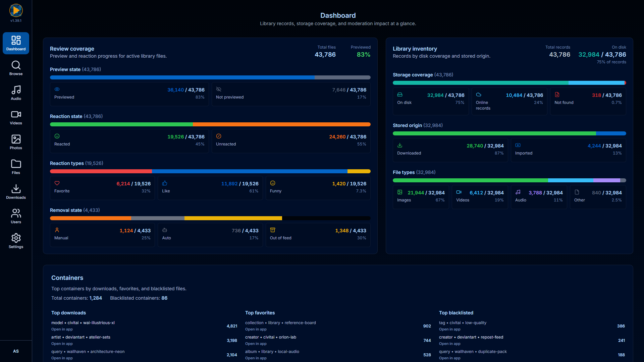This screenshot has height=362, width=644.
Task: Click the Like thumbs-up icon
Action: click(165, 183)
